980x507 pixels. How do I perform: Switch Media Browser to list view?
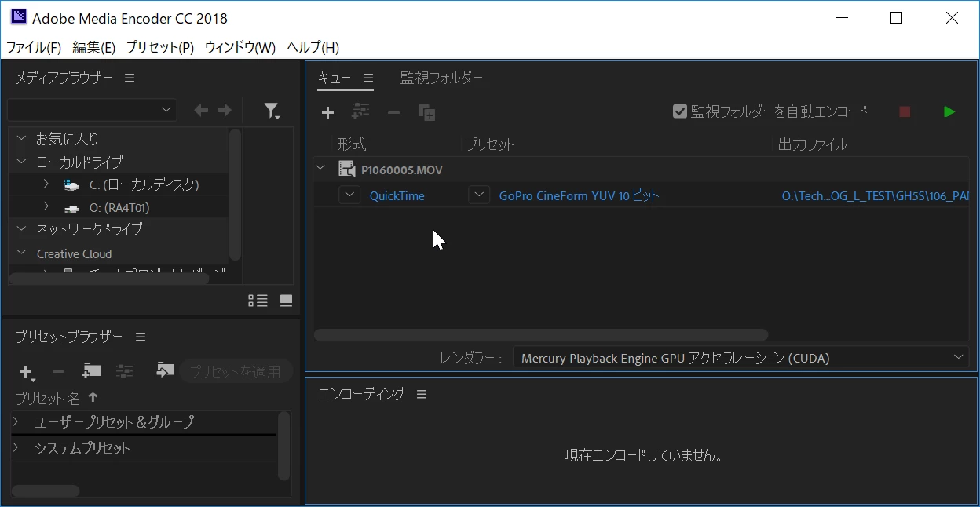click(x=258, y=301)
